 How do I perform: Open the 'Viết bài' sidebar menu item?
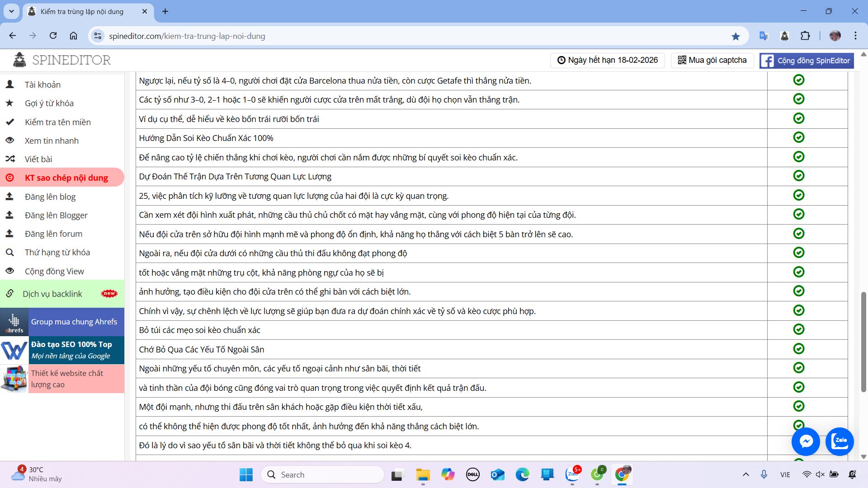[38, 159]
